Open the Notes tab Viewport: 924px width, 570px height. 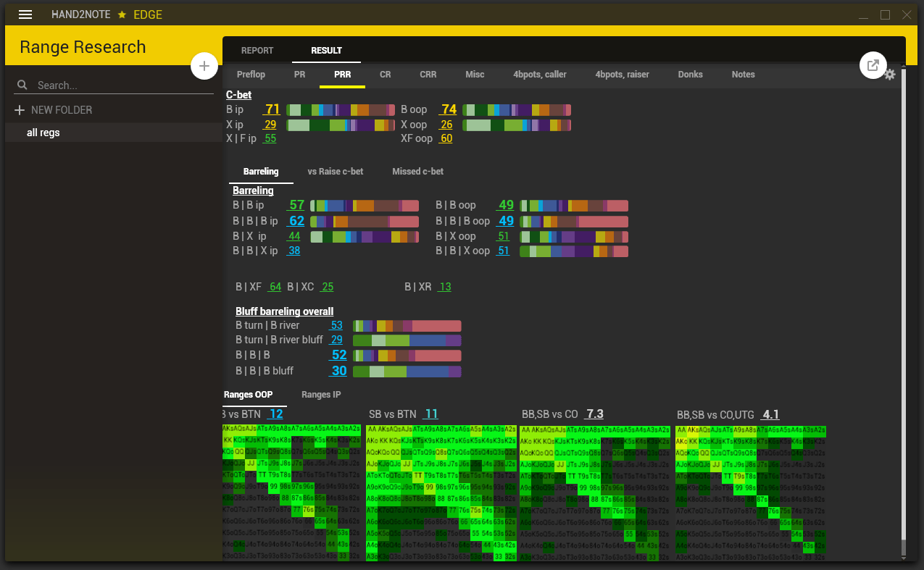pyautogui.click(x=743, y=74)
